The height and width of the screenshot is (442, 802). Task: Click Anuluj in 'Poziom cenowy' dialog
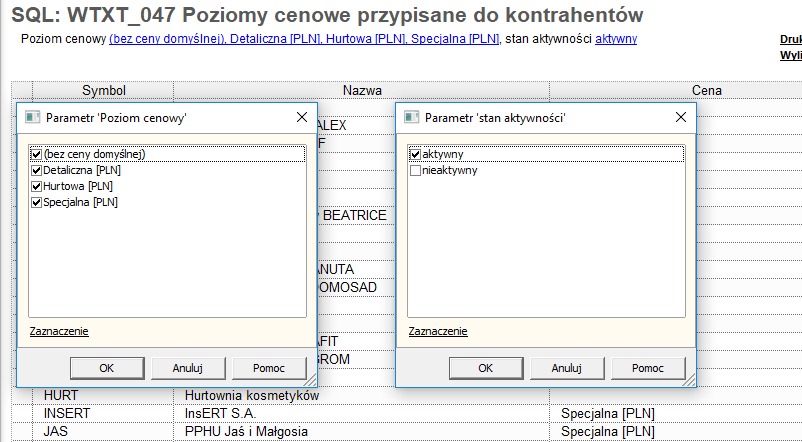[x=188, y=368]
